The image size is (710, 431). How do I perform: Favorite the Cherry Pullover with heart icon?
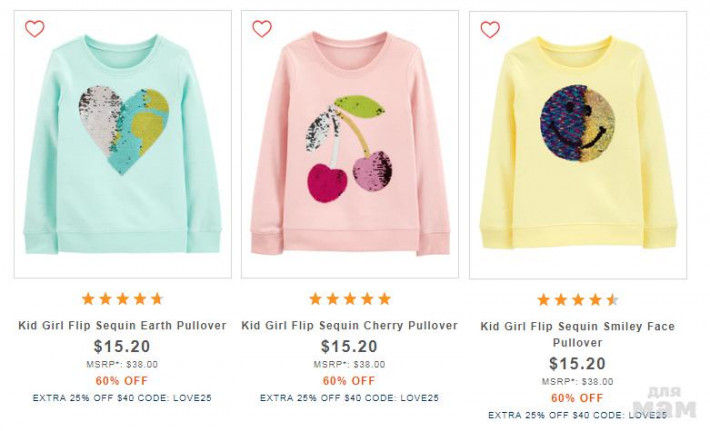tap(262, 29)
